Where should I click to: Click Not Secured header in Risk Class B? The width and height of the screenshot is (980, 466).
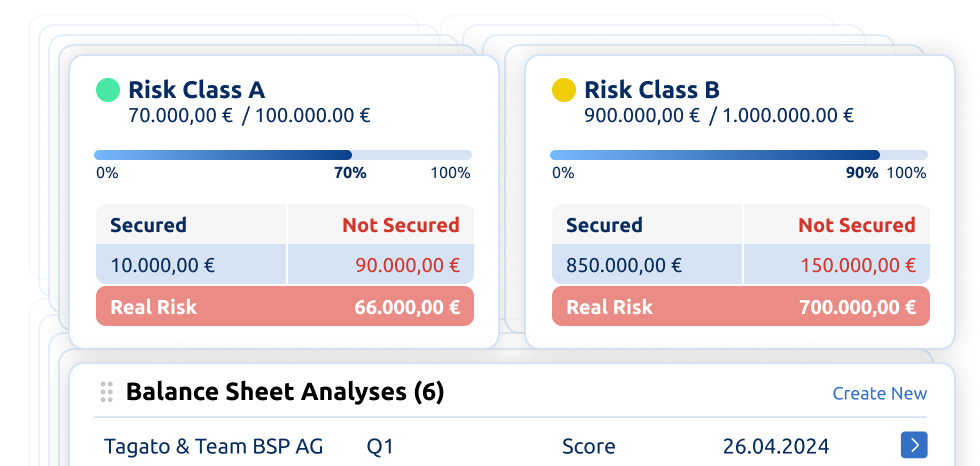(856, 225)
